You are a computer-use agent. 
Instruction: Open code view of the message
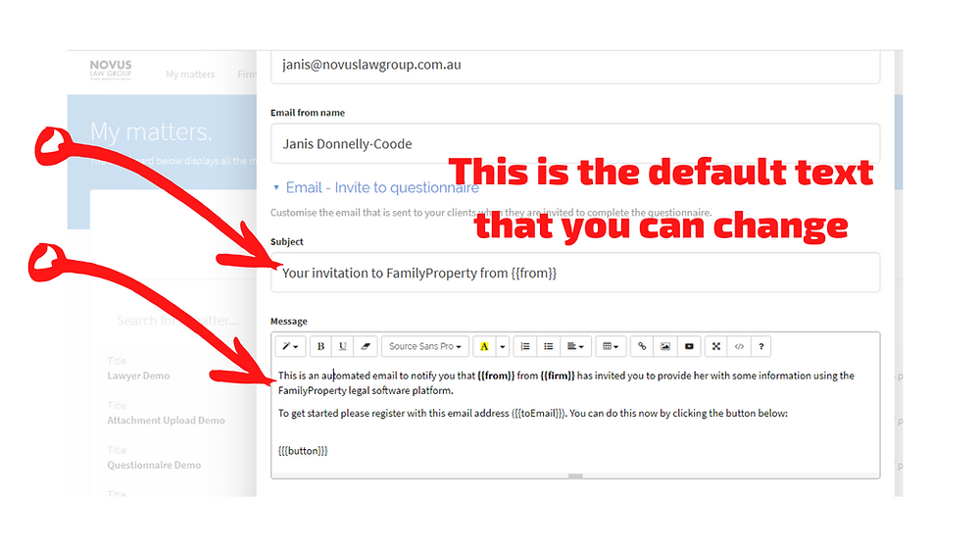pyautogui.click(x=739, y=346)
